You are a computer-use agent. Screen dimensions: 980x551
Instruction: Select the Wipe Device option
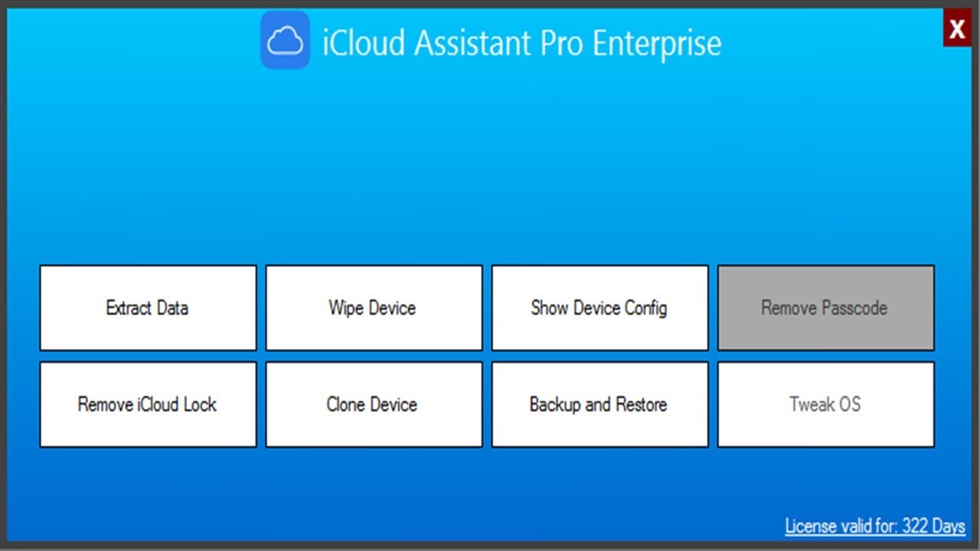pyautogui.click(x=374, y=308)
